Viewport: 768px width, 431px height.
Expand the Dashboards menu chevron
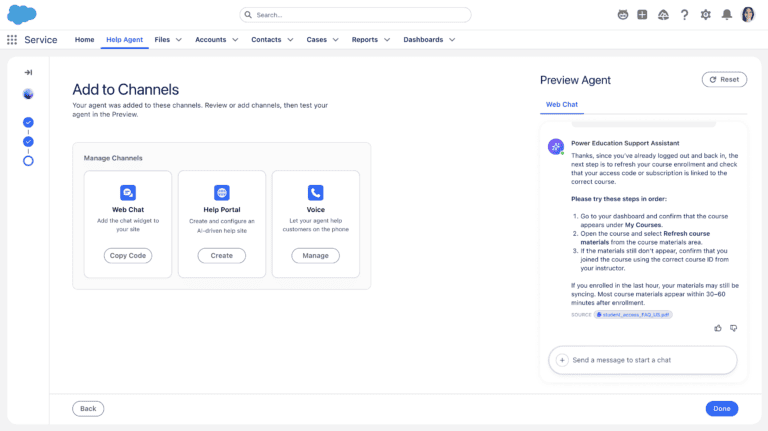tap(452, 40)
